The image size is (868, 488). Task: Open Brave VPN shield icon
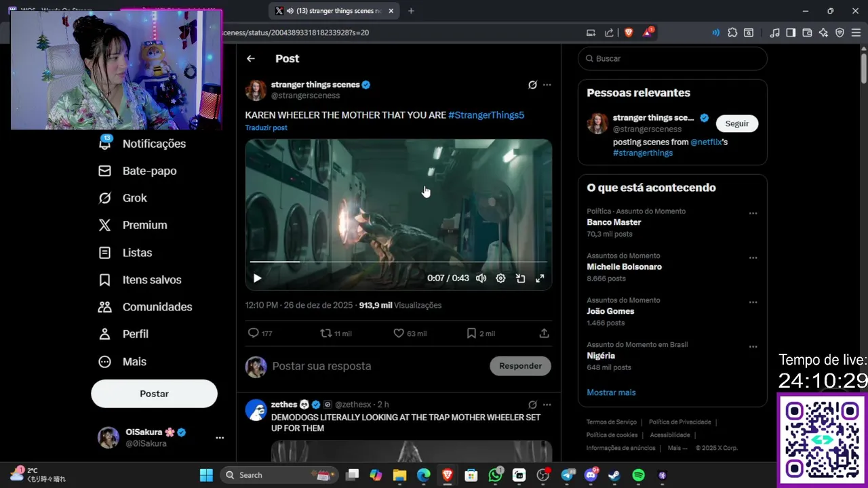[x=840, y=33]
